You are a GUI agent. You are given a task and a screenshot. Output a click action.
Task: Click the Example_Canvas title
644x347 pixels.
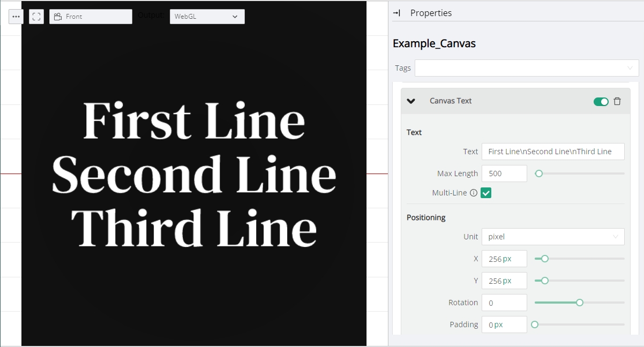434,43
